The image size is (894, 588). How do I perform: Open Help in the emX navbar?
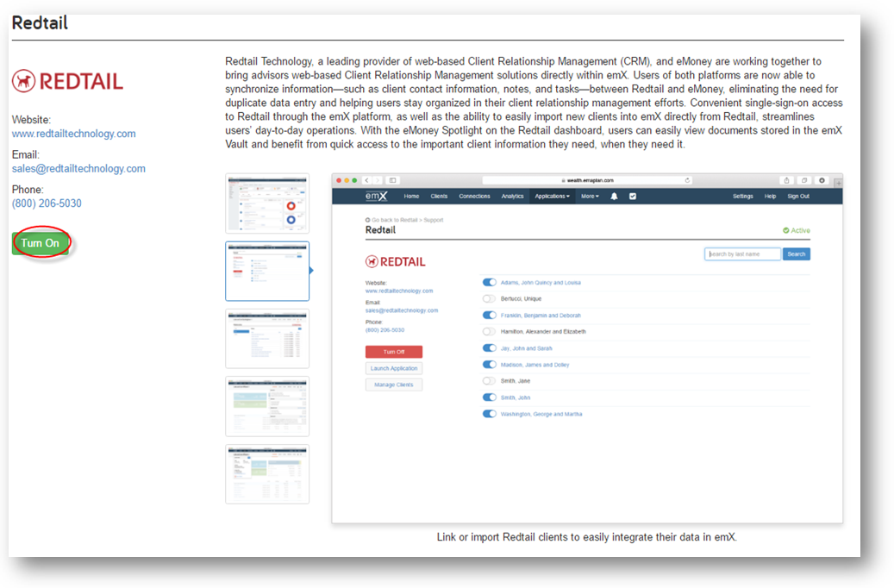[x=770, y=197]
